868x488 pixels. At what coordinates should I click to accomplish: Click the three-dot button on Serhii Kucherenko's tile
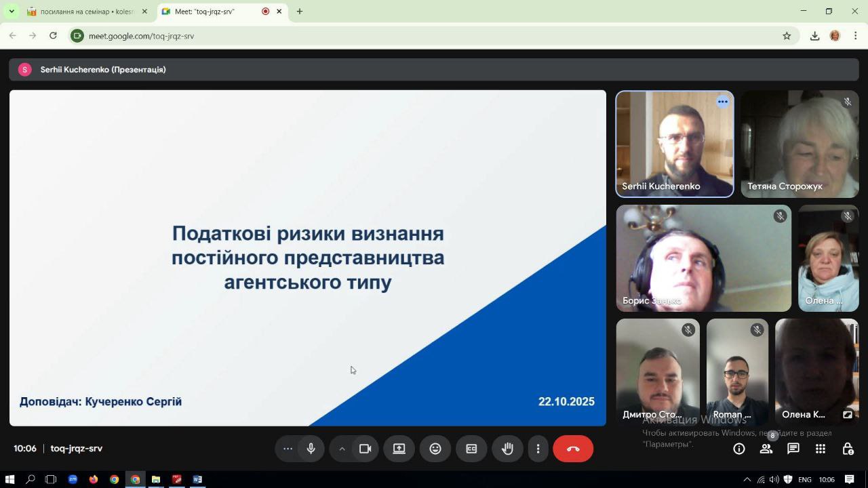[723, 102]
